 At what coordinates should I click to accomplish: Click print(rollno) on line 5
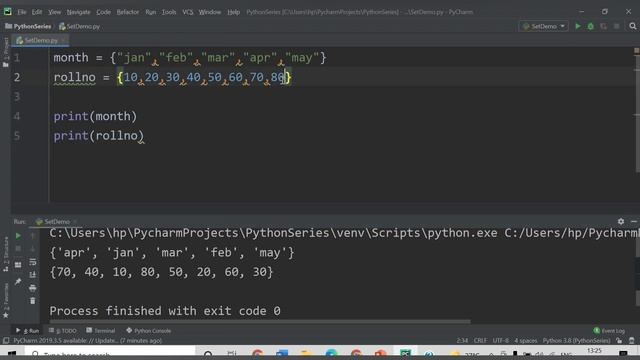point(99,136)
